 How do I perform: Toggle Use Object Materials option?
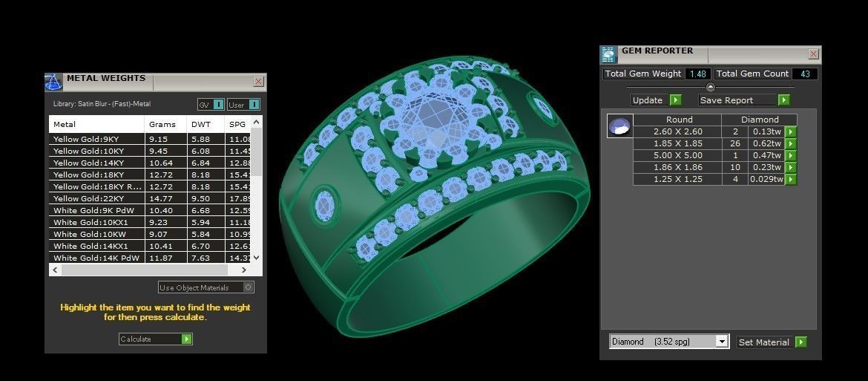[248, 287]
